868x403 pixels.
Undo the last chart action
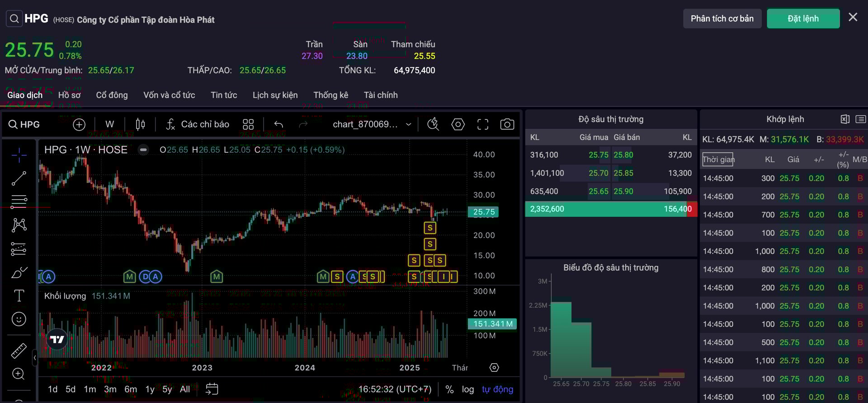[278, 124]
